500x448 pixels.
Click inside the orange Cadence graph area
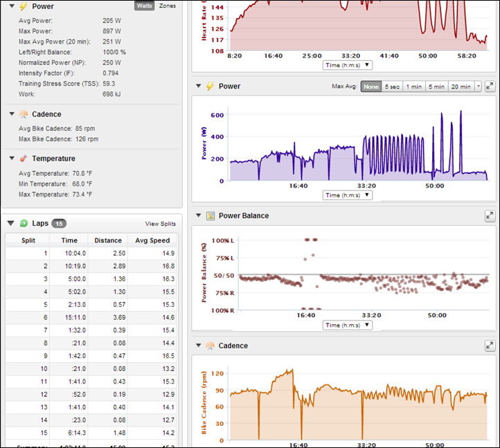coord(359,404)
